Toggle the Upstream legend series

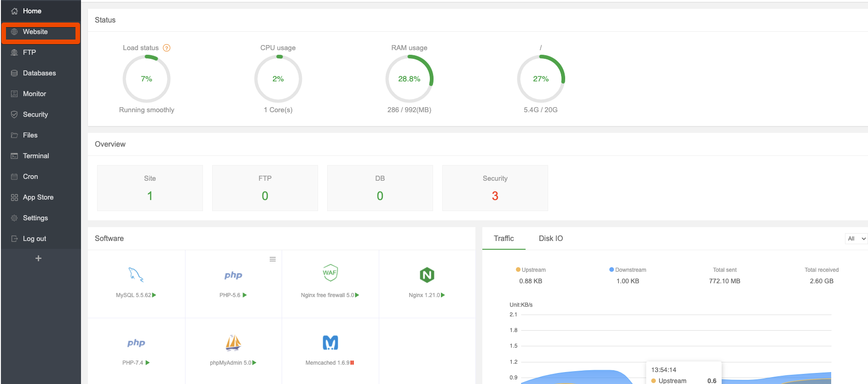click(x=531, y=270)
